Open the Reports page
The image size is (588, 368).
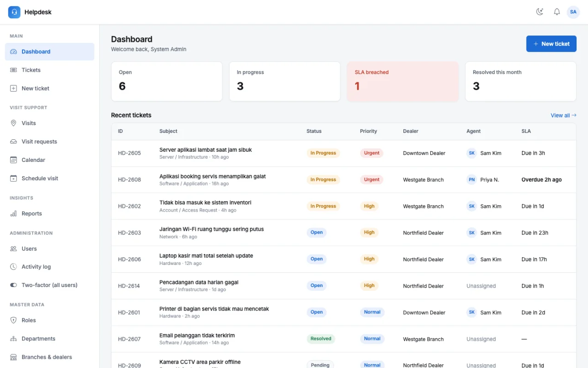50,213
